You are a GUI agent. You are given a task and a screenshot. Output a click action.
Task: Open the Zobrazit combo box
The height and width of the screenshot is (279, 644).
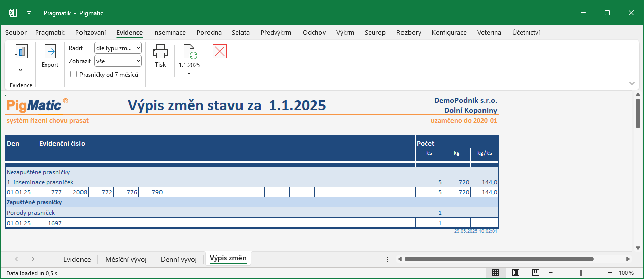click(118, 61)
